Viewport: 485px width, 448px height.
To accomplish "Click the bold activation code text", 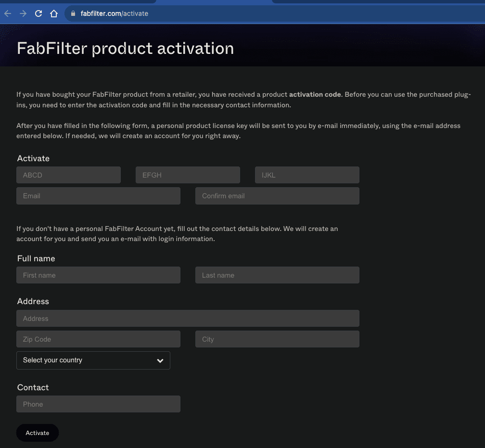I will (315, 94).
